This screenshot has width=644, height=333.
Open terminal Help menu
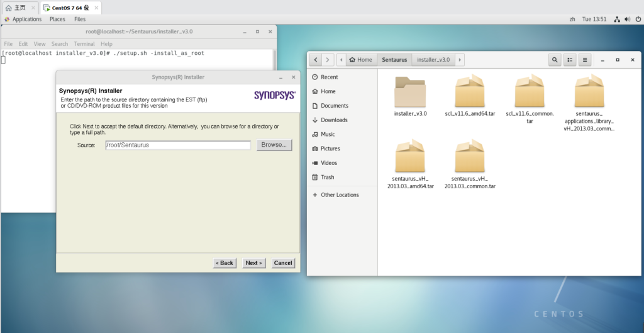[106, 44]
